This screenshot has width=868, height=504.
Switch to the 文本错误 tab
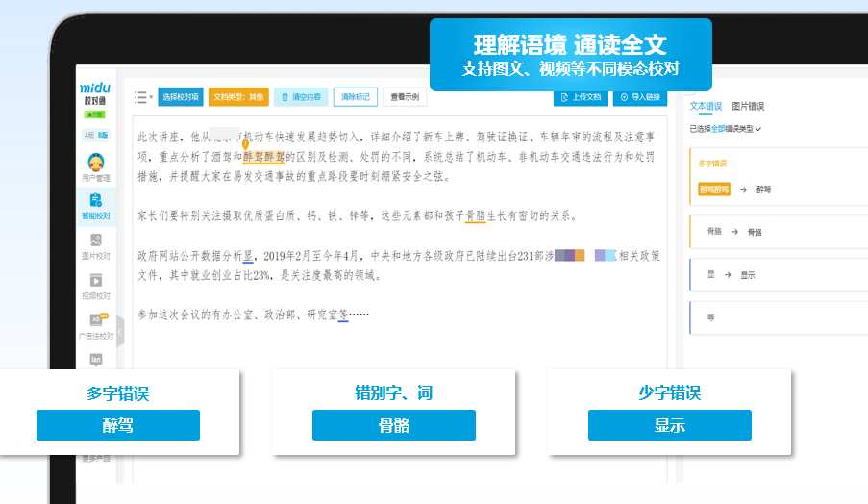(x=707, y=107)
